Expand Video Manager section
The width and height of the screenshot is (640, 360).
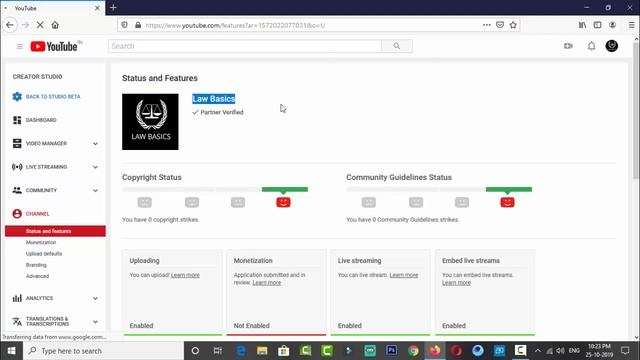pos(95,144)
